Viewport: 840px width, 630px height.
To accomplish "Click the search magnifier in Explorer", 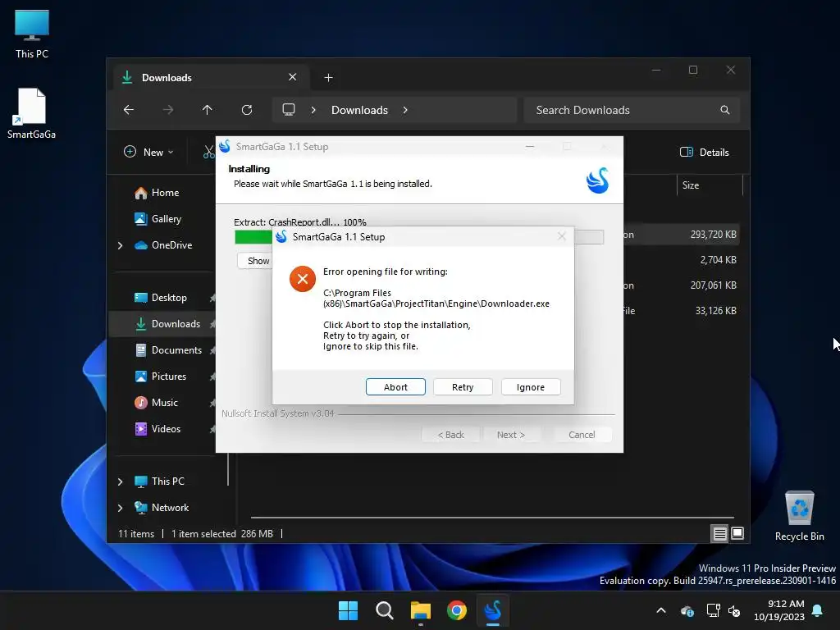I will pyautogui.click(x=725, y=110).
